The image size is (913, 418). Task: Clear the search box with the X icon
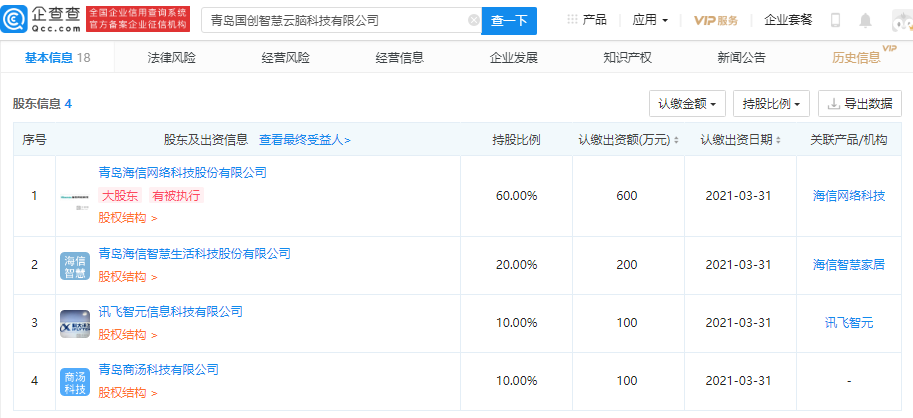point(474,20)
